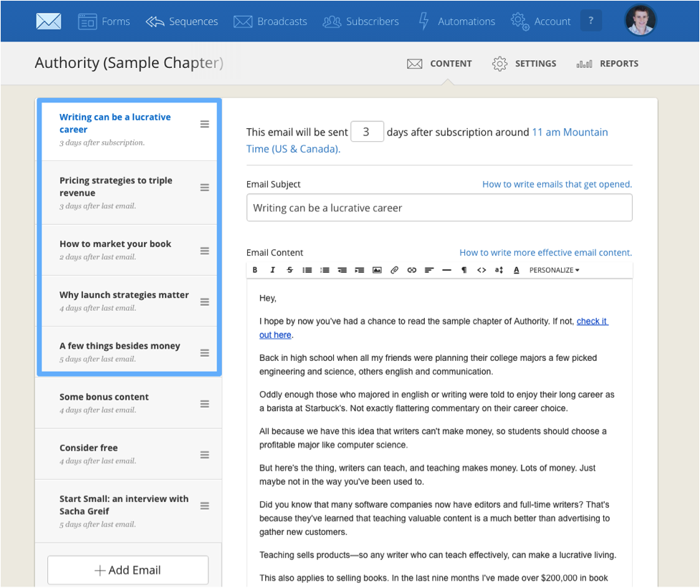This screenshot has height=588, width=700.
Task: Select 'How to market your book' email
Action: click(129, 250)
